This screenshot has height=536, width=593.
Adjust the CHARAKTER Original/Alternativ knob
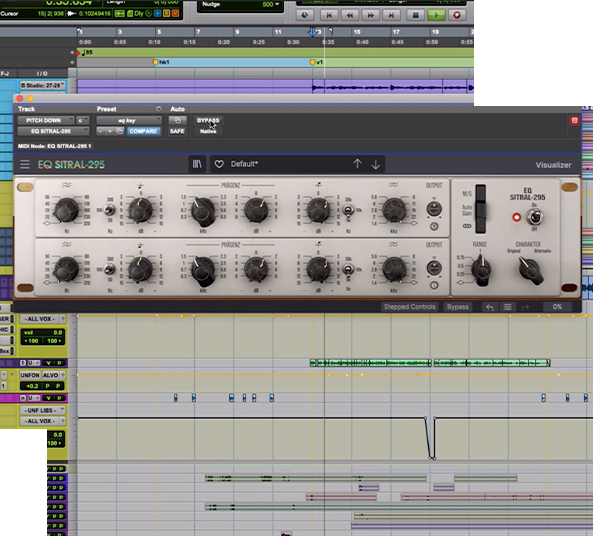click(x=530, y=270)
